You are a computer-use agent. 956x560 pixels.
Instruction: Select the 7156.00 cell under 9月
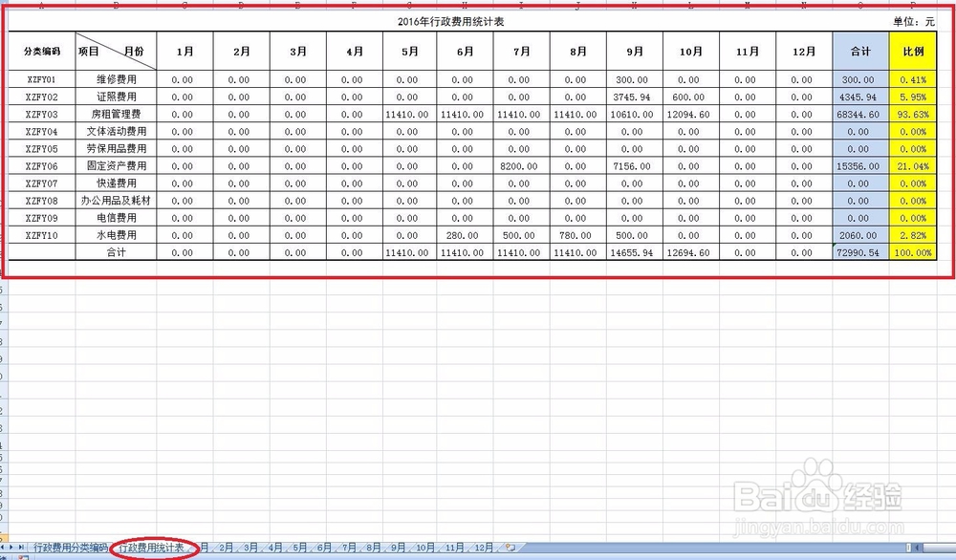(x=634, y=165)
